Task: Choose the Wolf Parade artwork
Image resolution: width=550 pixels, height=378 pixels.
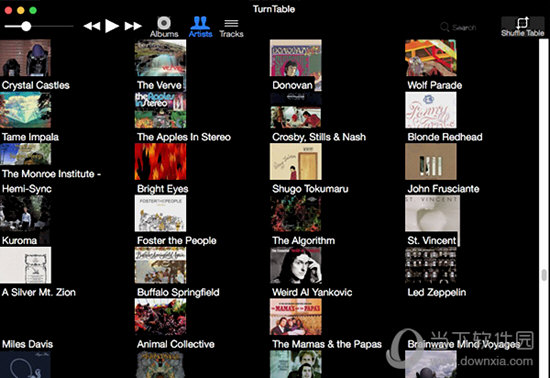Action: [431, 58]
